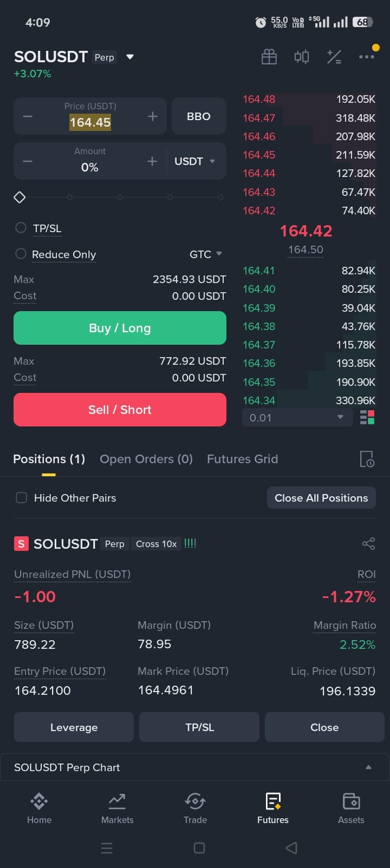
Task: Open Assets wallet in bottom navigation
Action: click(x=351, y=808)
